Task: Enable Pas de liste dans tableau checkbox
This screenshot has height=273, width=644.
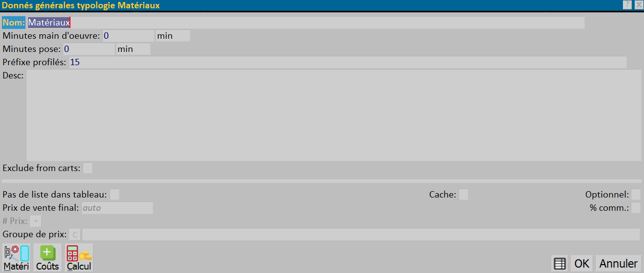Action: [x=115, y=195]
